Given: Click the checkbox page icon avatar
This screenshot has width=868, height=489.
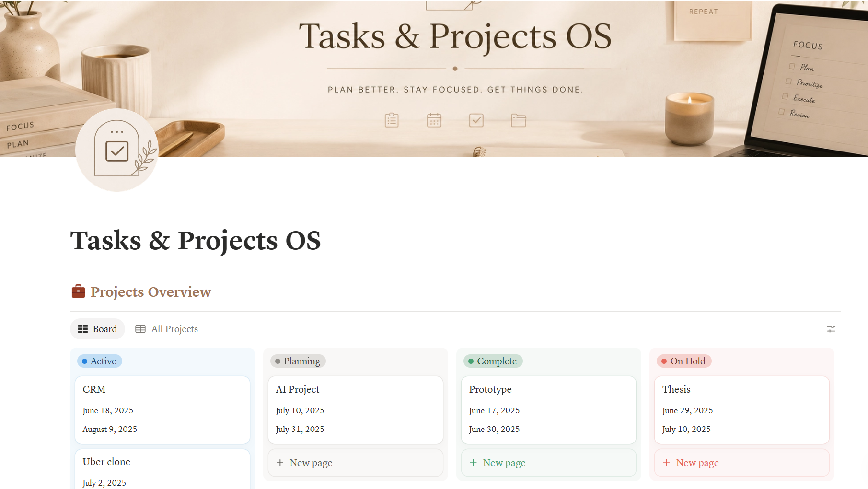Looking at the screenshot, I should 117,150.
